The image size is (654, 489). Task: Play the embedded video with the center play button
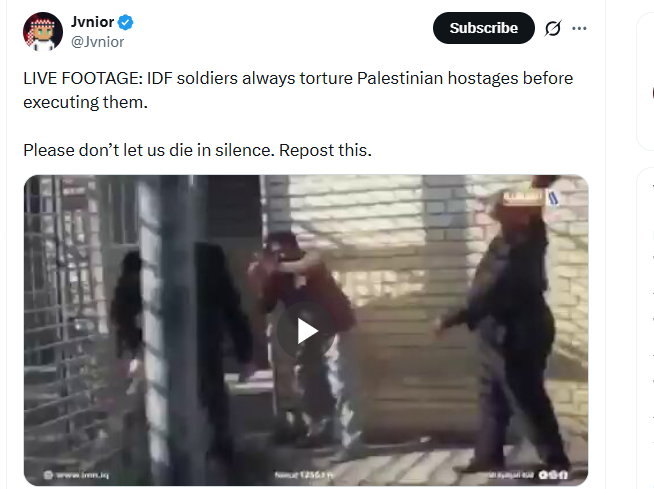(306, 330)
